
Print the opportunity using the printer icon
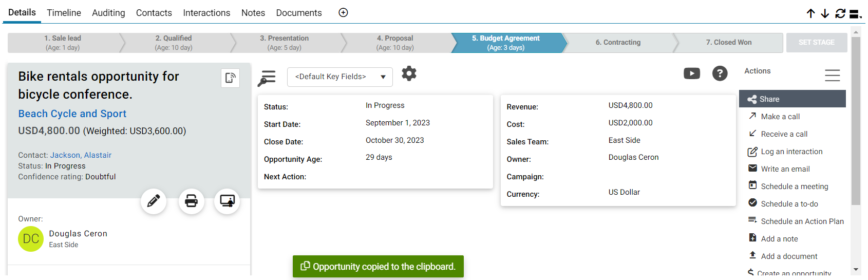(x=191, y=201)
